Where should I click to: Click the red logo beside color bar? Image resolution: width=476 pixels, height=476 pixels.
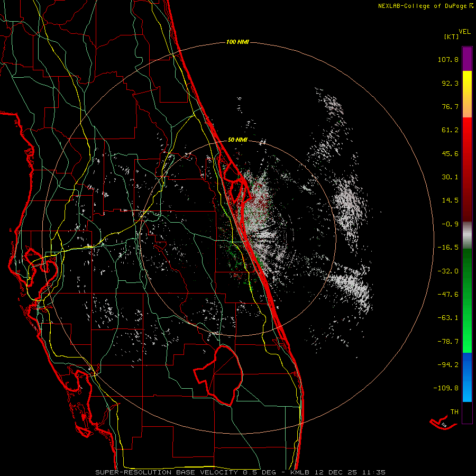pos(444,423)
